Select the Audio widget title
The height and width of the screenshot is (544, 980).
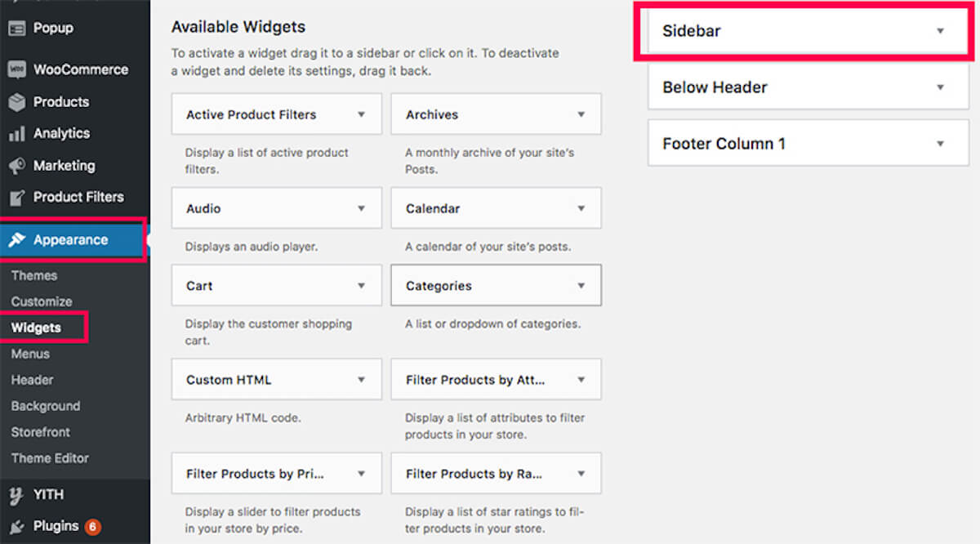click(x=203, y=208)
